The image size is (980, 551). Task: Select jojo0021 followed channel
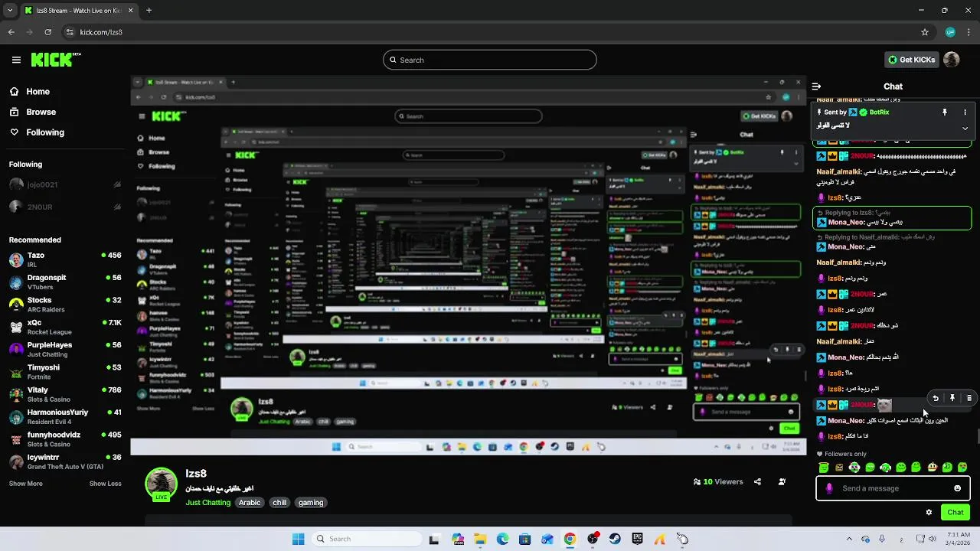(65, 184)
